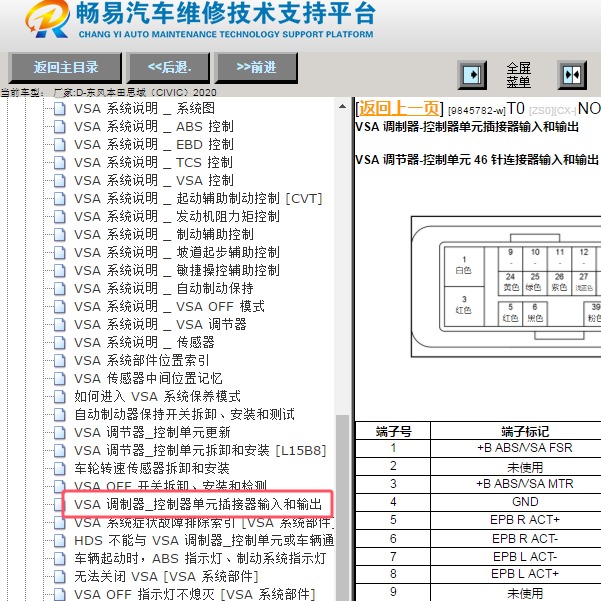
Task: Follow the 返回上一页 link
Action: pos(399,108)
